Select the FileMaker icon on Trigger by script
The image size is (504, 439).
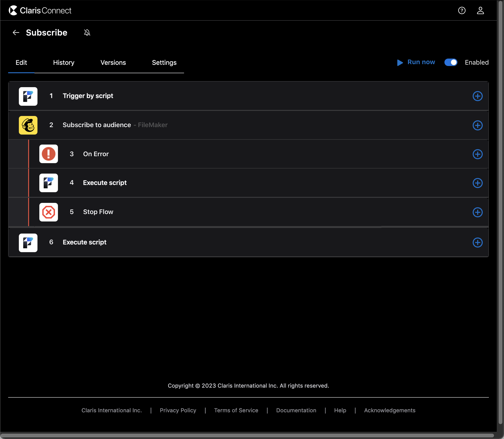click(28, 96)
